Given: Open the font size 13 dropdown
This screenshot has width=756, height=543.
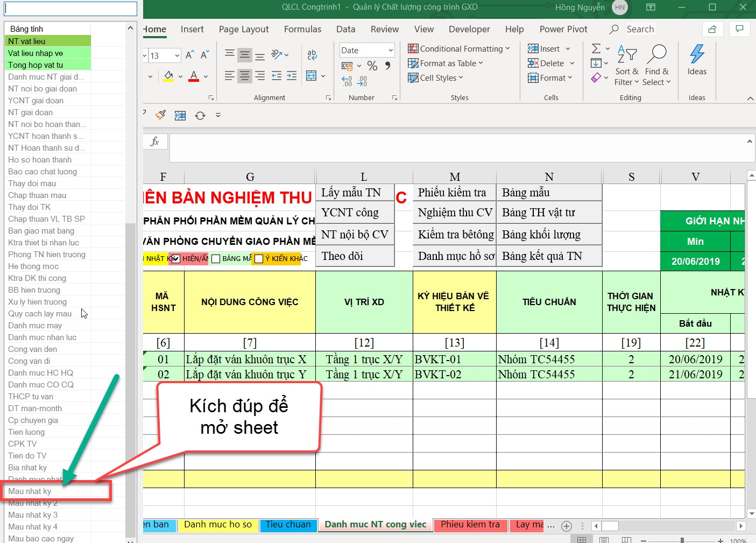Looking at the screenshot, I should click(177, 55).
